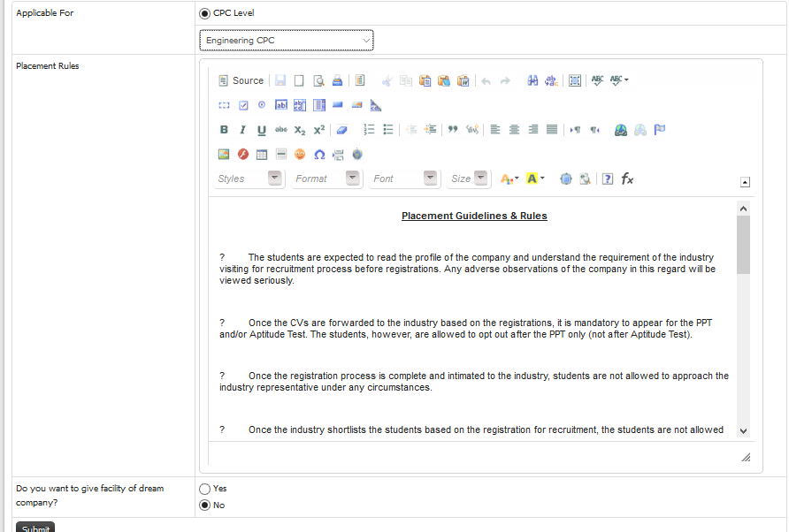Toggle Italic formatting

pos(242,130)
